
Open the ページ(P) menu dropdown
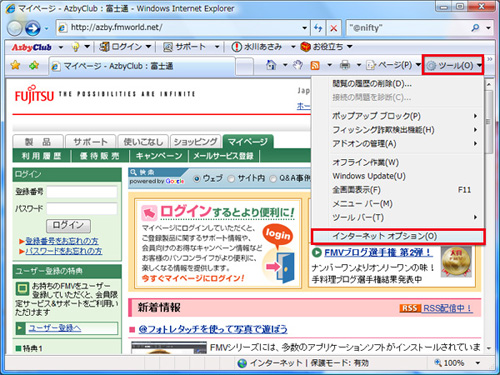coord(393,65)
